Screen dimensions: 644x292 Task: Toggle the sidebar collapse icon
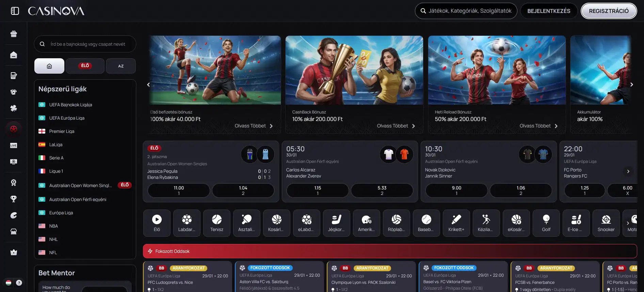pos(15,11)
